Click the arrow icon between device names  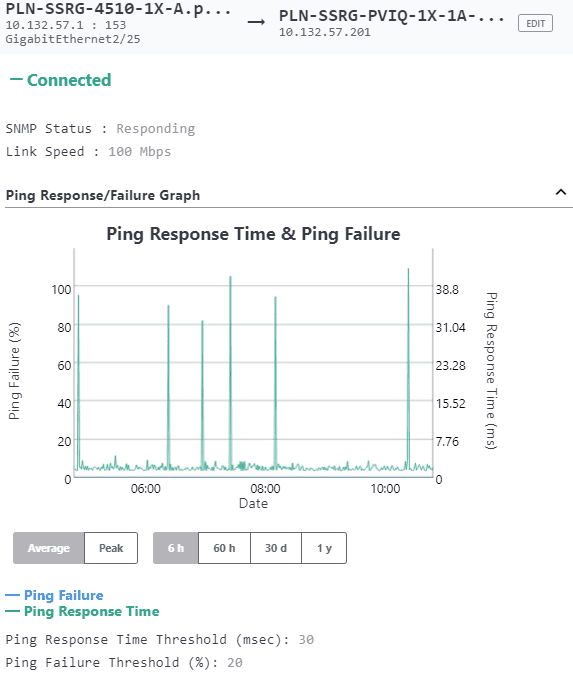point(256,22)
